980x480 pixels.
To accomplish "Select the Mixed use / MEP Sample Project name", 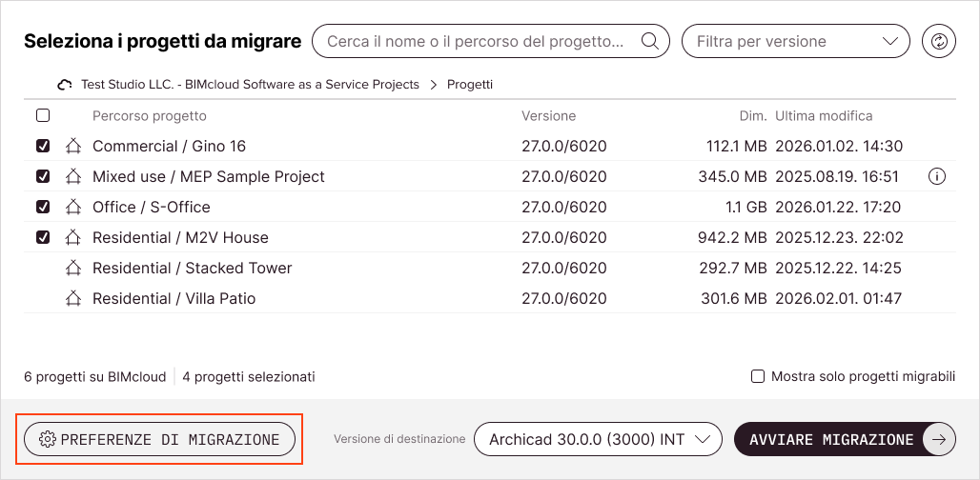I will pyautogui.click(x=209, y=176).
